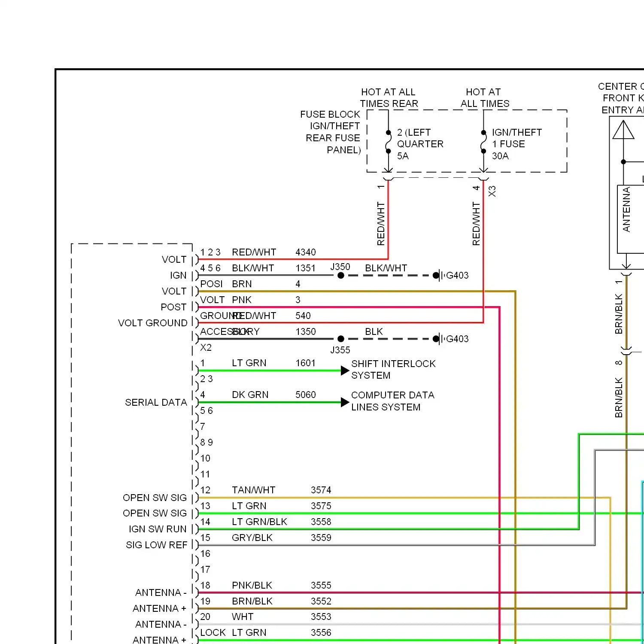Click the X3 connector label

click(492, 191)
